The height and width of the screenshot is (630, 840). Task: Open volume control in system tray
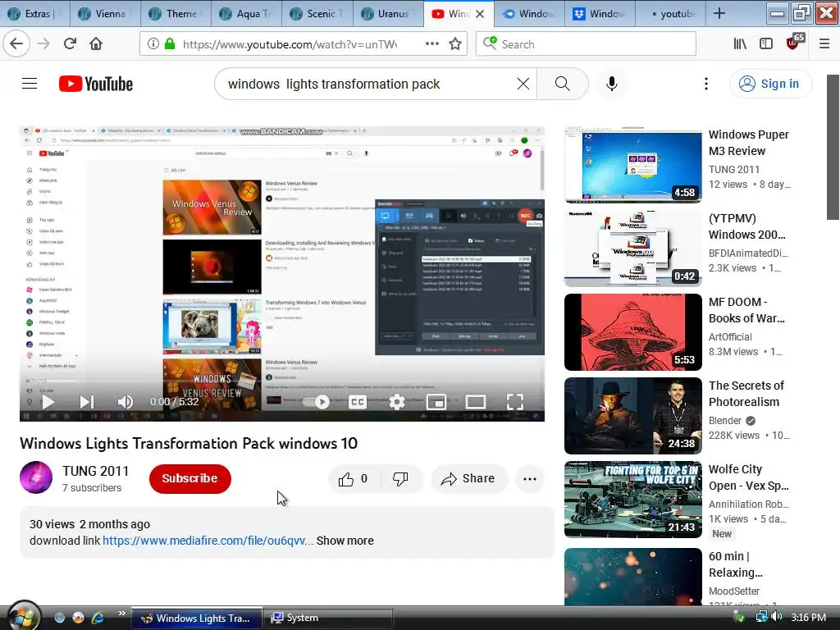(x=778, y=617)
